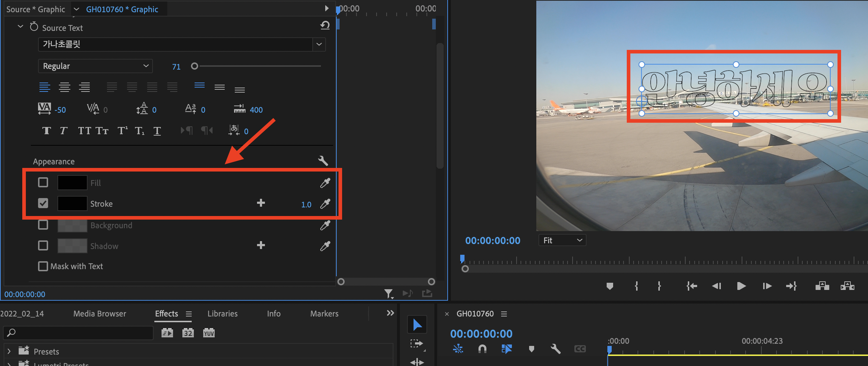The height and width of the screenshot is (366, 868).
Task: Select the Selection tool arrow
Action: pos(417,325)
